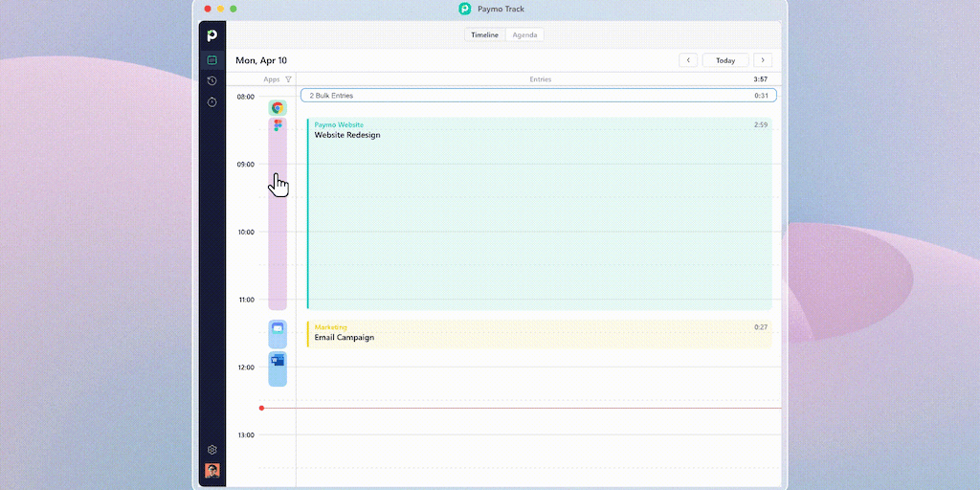
Task: Open the Apps filter funnel
Action: pos(288,79)
